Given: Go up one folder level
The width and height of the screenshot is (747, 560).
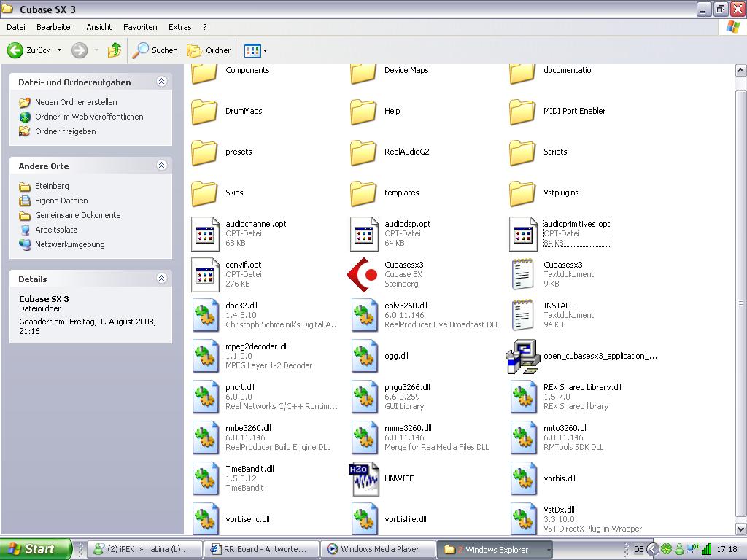Looking at the screenshot, I should (x=115, y=50).
